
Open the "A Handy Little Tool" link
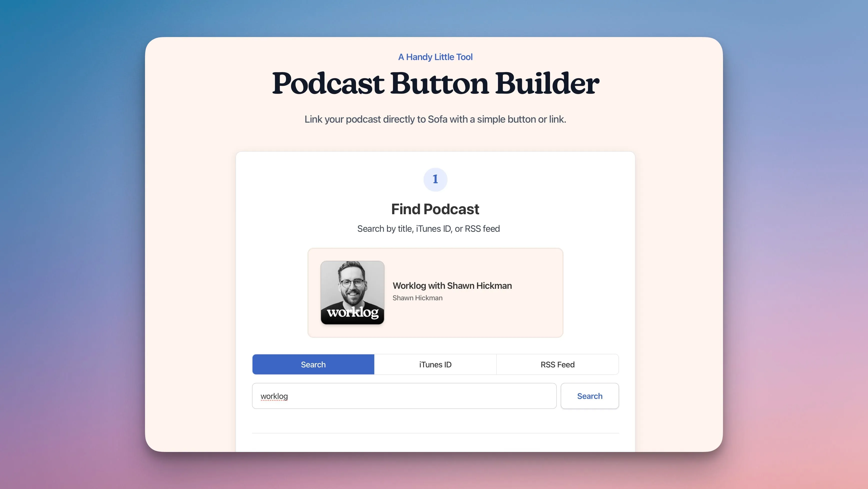coord(435,57)
